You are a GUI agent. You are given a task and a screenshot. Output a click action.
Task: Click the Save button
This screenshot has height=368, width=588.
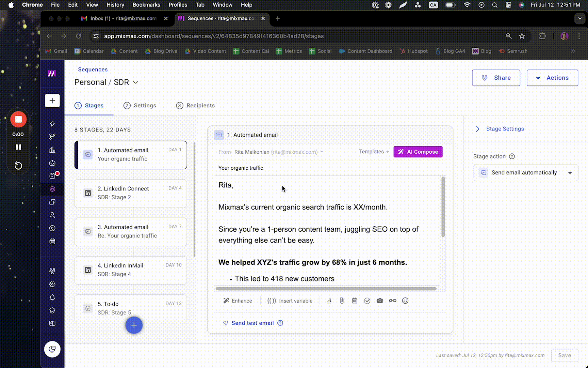click(565, 355)
